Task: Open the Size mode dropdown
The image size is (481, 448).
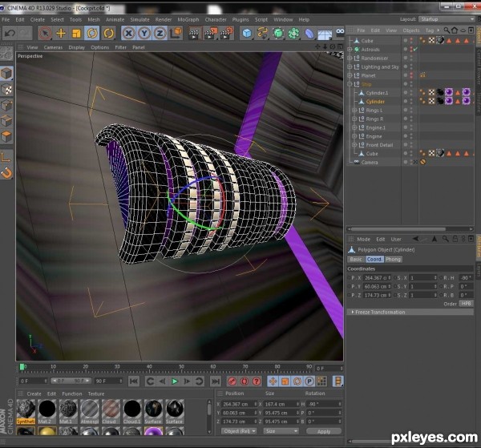Action: tap(281, 431)
